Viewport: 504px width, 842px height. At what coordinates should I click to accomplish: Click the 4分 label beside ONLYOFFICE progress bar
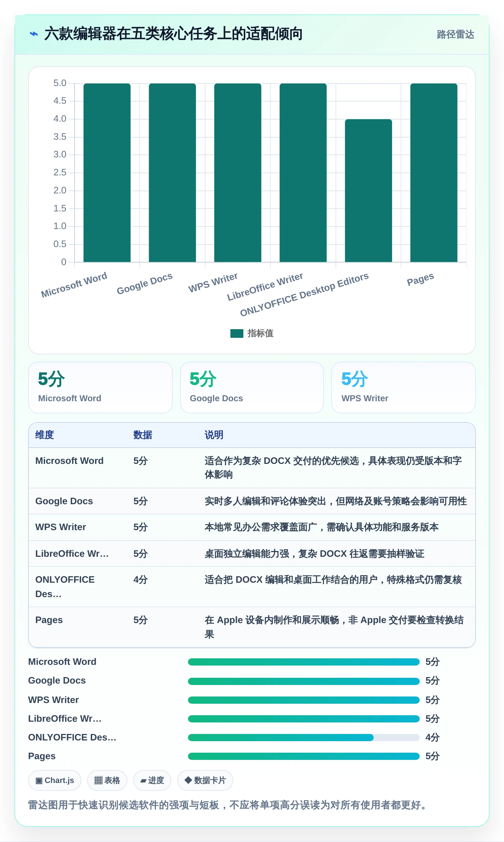(433, 737)
